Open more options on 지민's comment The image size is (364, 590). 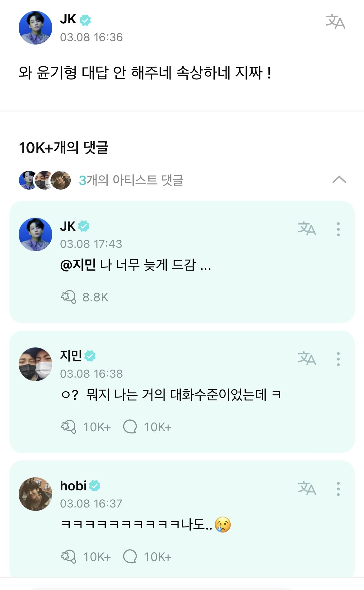[x=338, y=359]
